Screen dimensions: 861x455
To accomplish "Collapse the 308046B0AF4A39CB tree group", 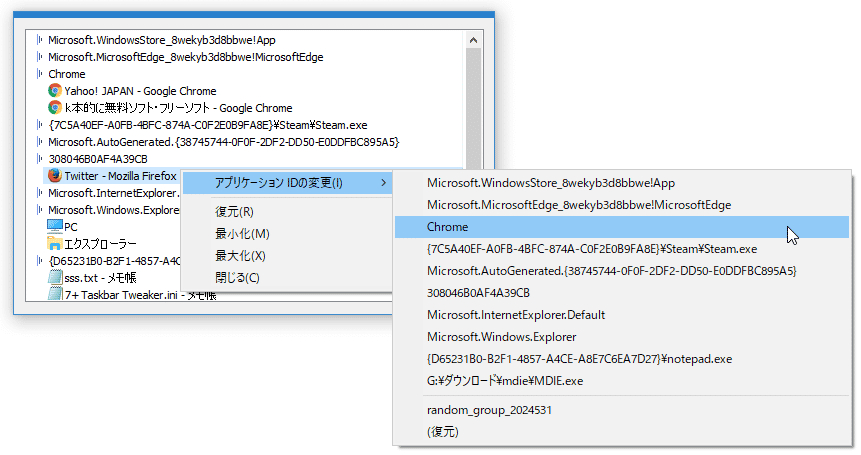I will [x=40, y=159].
